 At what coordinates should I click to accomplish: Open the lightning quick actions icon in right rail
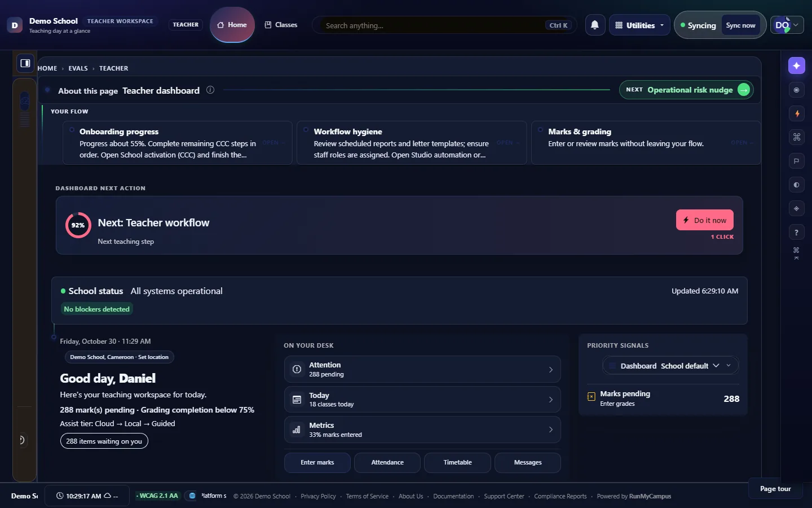coord(796,113)
